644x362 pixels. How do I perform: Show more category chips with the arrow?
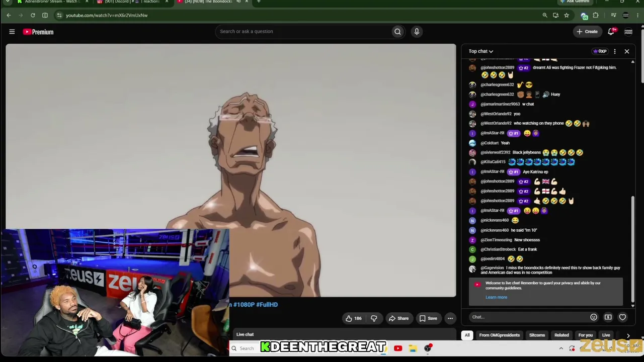coord(628,335)
